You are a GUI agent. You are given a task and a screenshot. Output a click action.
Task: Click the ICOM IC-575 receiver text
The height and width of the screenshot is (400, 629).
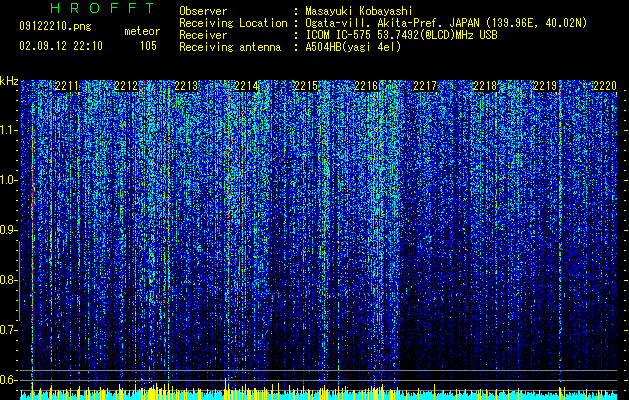pos(401,35)
